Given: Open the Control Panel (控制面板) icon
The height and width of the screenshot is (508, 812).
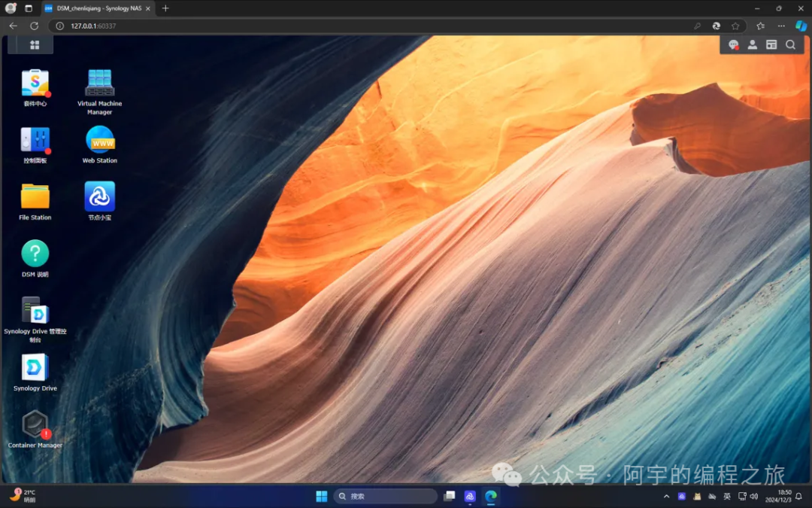Looking at the screenshot, I should (x=35, y=140).
